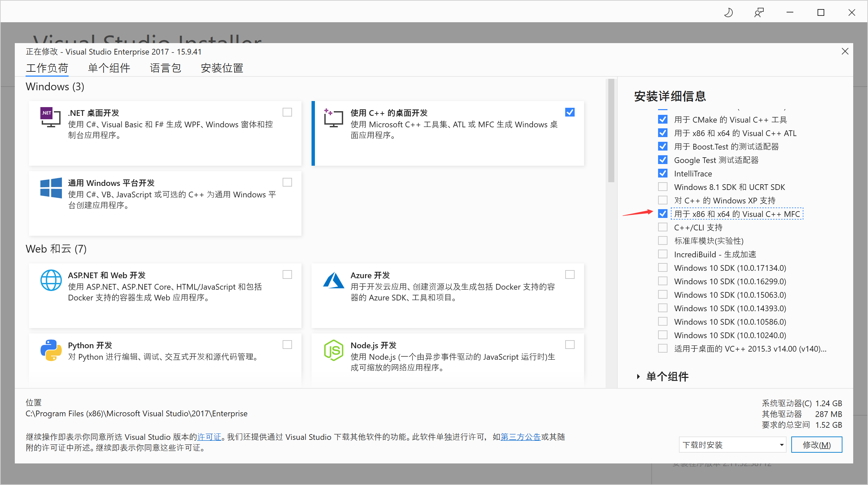Toggle the dark theme moon icon

(x=728, y=12)
